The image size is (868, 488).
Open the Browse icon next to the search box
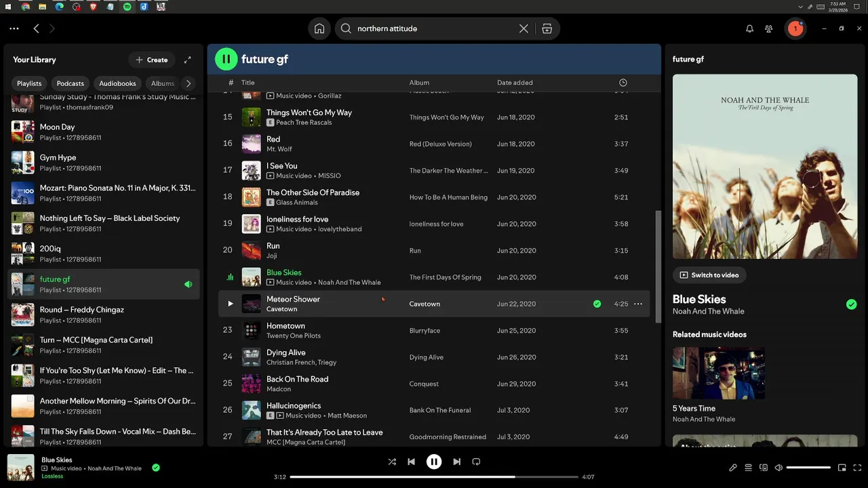pos(547,28)
